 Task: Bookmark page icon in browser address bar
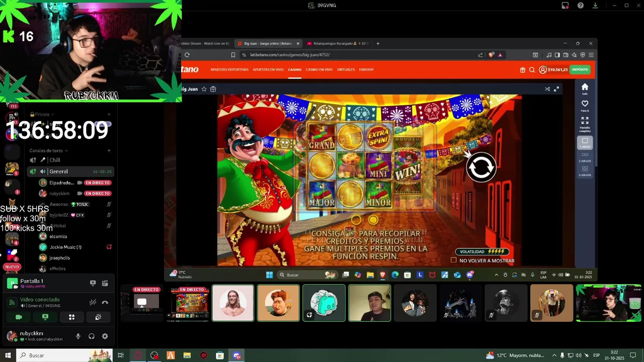tap(233, 55)
